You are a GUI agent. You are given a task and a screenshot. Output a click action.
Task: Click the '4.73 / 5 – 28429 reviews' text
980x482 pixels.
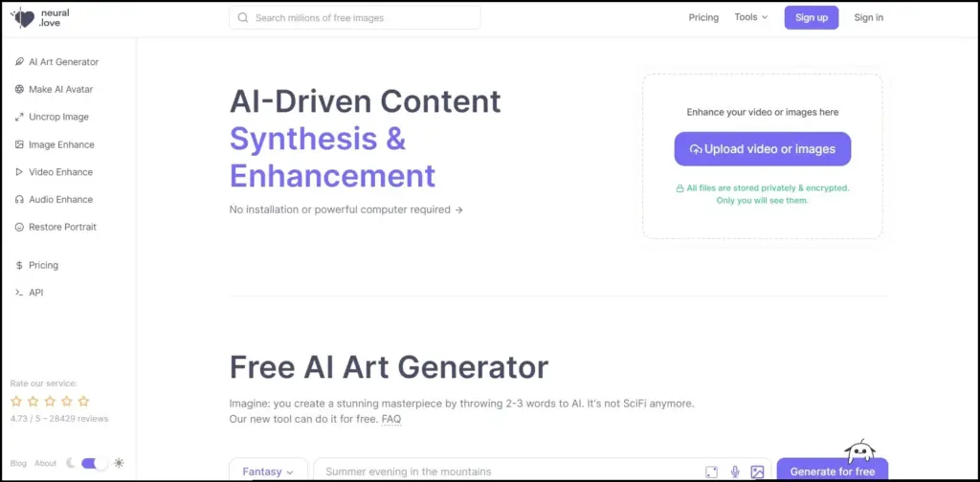tap(59, 418)
